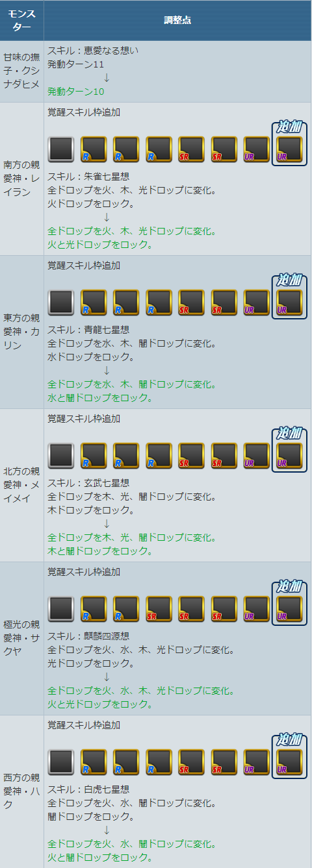Viewport: 312px width, 868px height.
Task: Click the empty gray slot in レイラン row
Action: click(x=61, y=149)
